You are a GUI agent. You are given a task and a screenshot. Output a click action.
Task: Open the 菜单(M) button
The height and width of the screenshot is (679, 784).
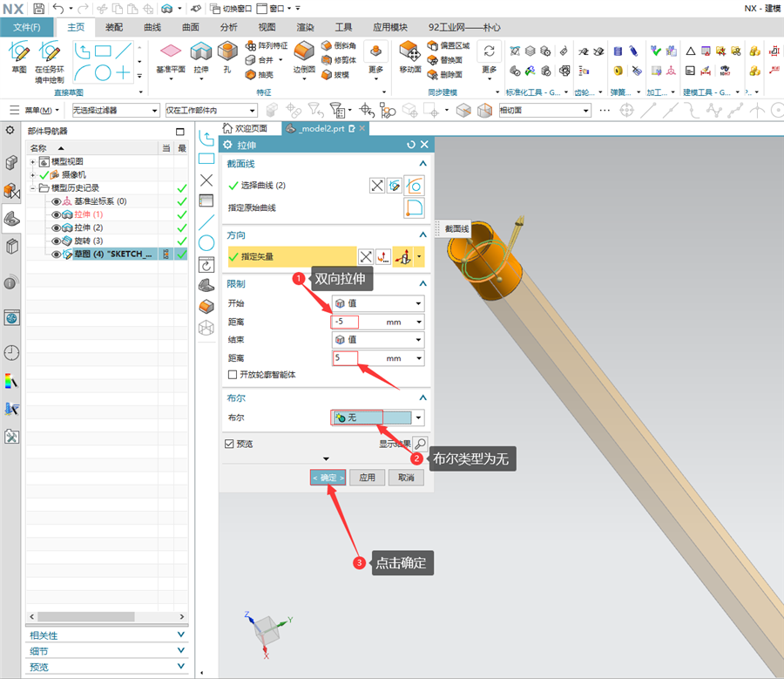[35, 110]
